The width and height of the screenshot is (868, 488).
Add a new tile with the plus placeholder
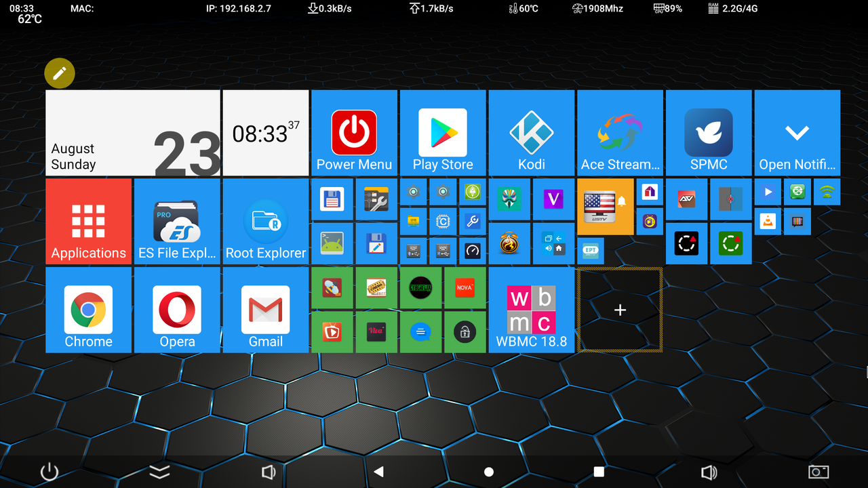point(620,310)
